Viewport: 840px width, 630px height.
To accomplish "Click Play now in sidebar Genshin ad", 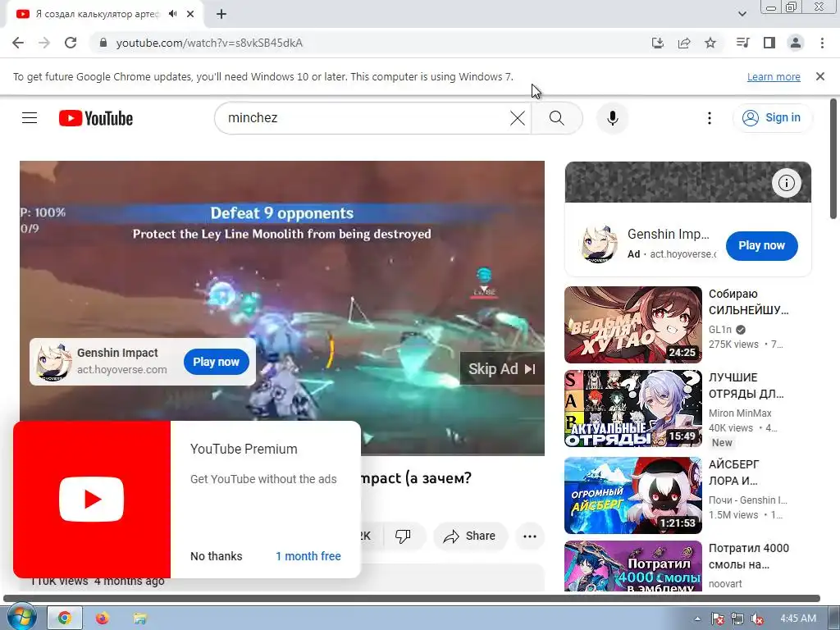I will coord(761,246).
